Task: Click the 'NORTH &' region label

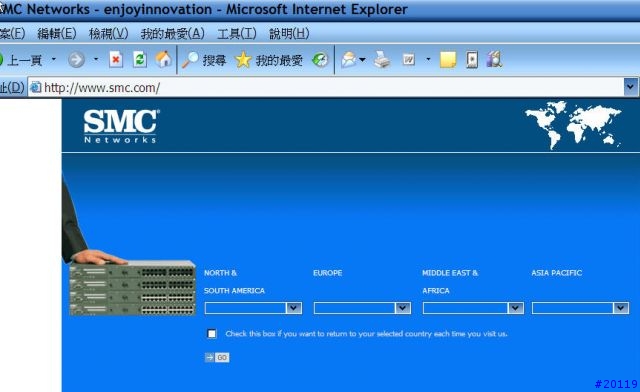Action: [x=220, y=273]
